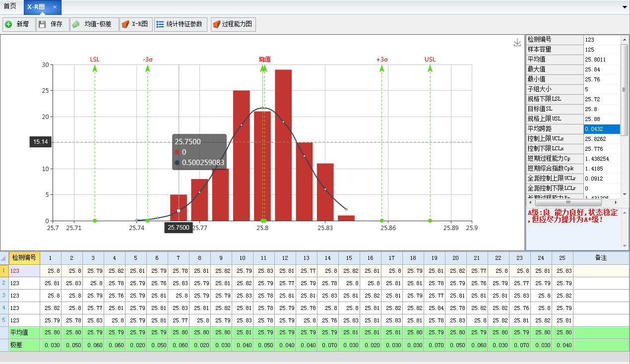
Task: Switch to the 首页 tab
Action: click(10, 6)
